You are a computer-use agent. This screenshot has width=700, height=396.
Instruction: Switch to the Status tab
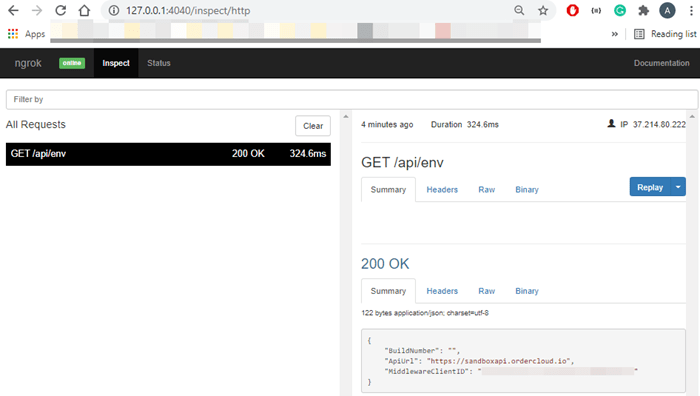point(159,63)
